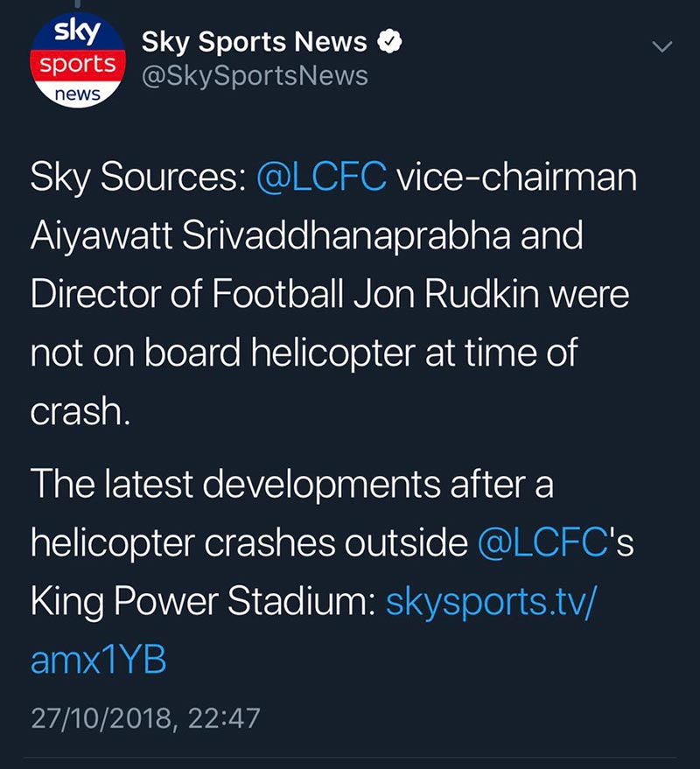Viewport: 700px width, 769px height.
Task: Open the @LCFC mention before 'King Power Stadium'
Action: coord(542,542)
